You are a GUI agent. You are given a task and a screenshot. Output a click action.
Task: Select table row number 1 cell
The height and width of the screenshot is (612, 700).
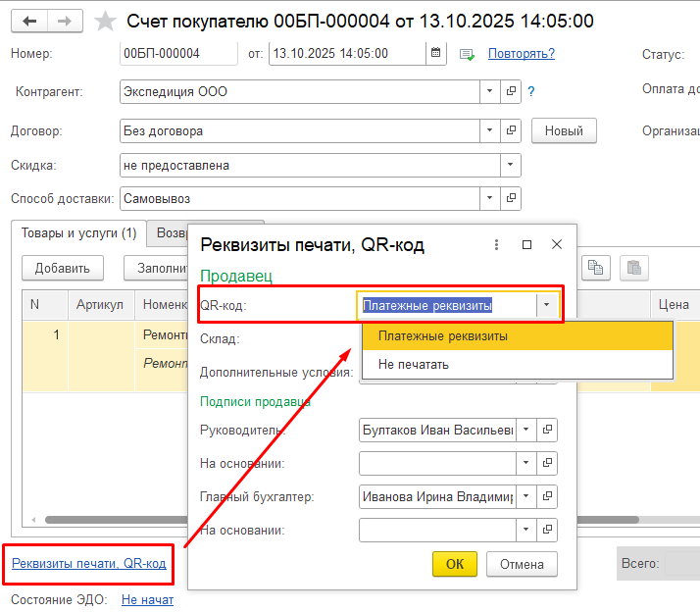tap(45, 356)
